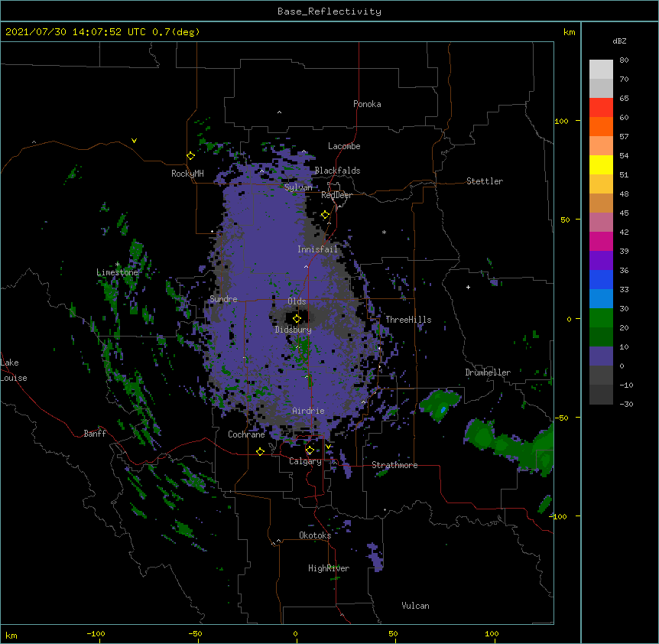Select the 45 value in the dBZ legend
Screen dimensions: 659x644
pos(624,213)
